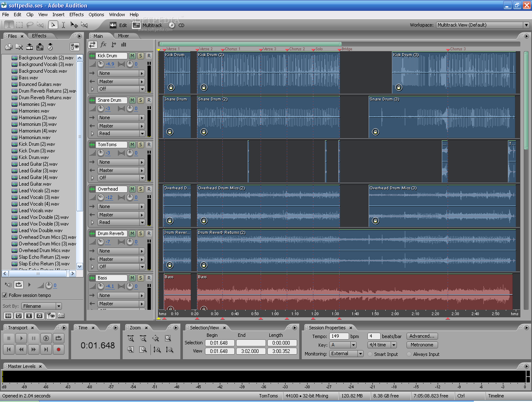Toggle full file paths icon
Viewport: 532px width, 402px height.
(x=61, y=316)
